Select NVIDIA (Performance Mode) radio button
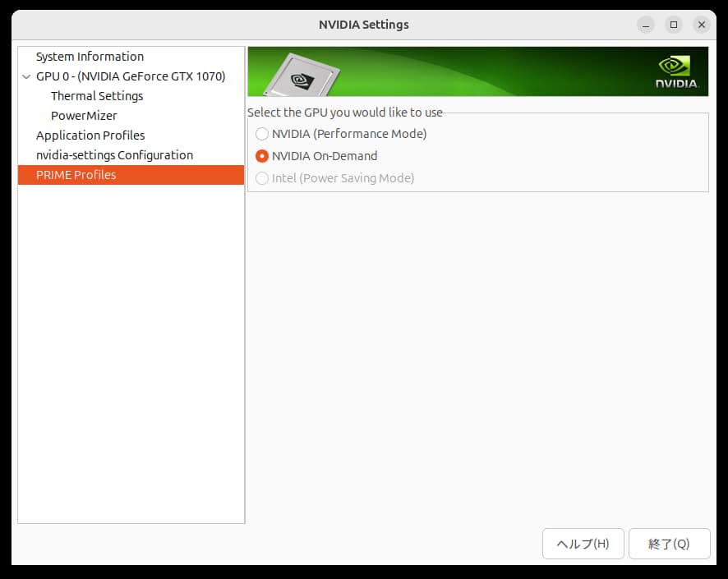This screenshot has height=579, width=728. (x=262, y=134)
